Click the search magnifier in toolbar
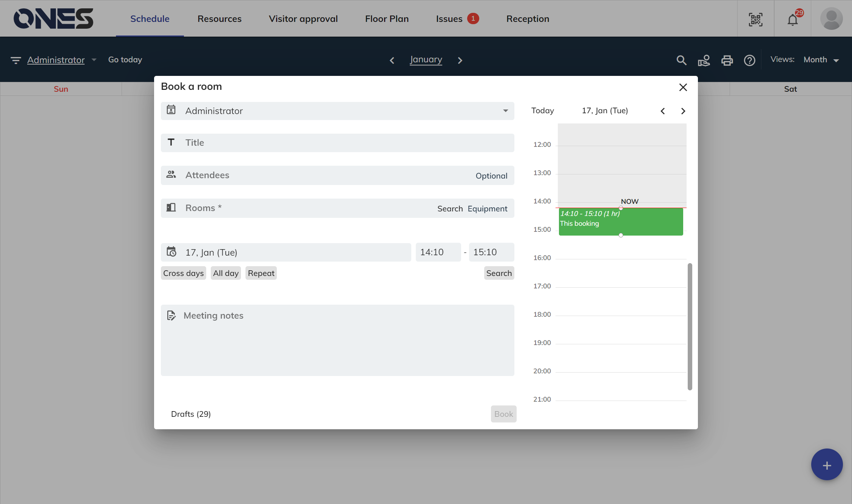Viewport: 852px width, 504px height. [x=681, y=60]
